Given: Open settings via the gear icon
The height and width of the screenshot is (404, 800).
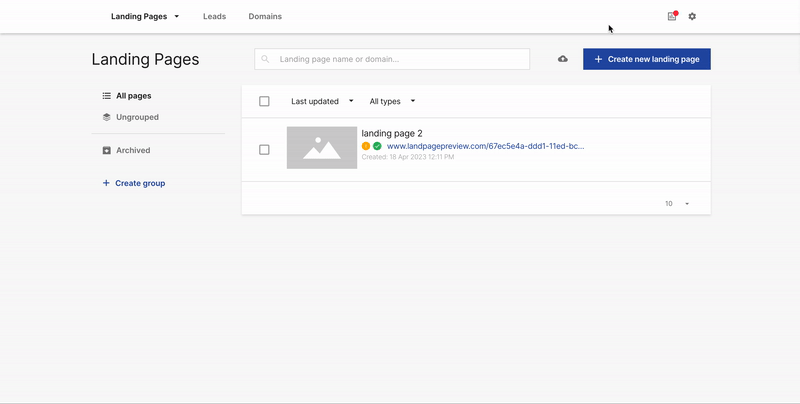Looking at the screenshot, I should click(692, 16).
